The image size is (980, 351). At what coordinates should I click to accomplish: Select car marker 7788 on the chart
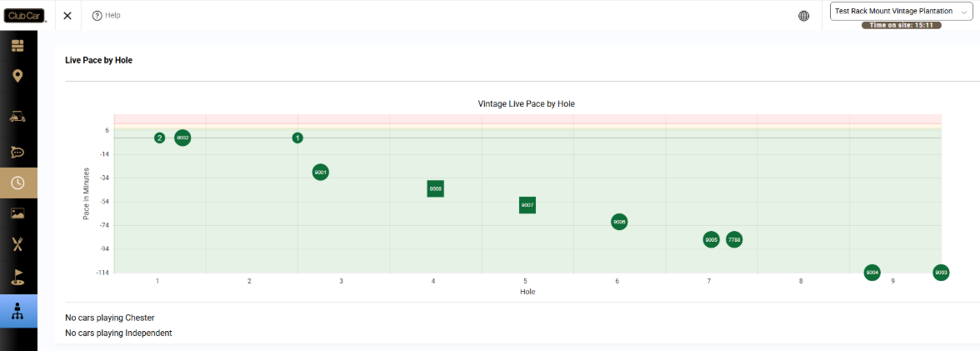tap(734, 239)
